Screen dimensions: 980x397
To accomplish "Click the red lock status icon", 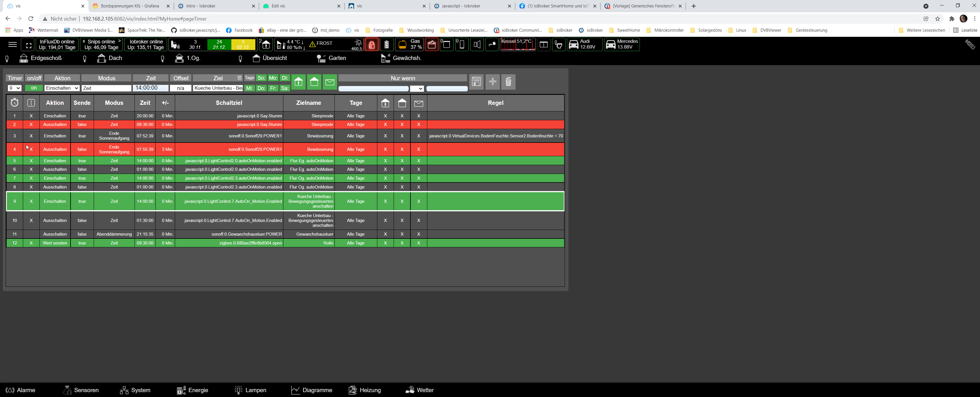I will coord(371,45).
